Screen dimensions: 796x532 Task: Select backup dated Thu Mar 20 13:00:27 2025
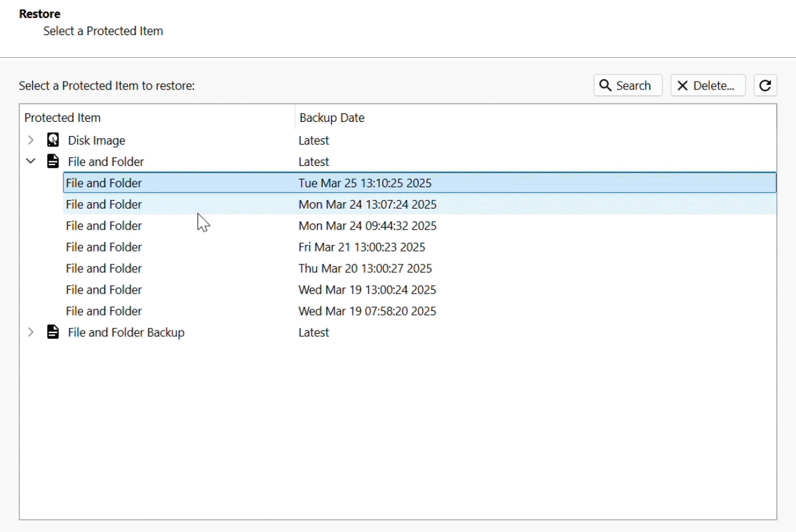(419, 268)
